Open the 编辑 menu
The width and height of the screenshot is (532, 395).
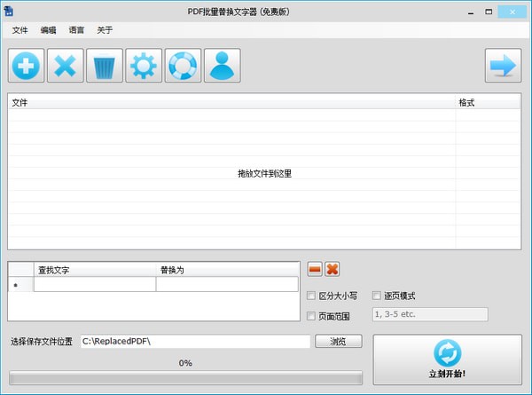pyautogui.click(x=48, y=30)
